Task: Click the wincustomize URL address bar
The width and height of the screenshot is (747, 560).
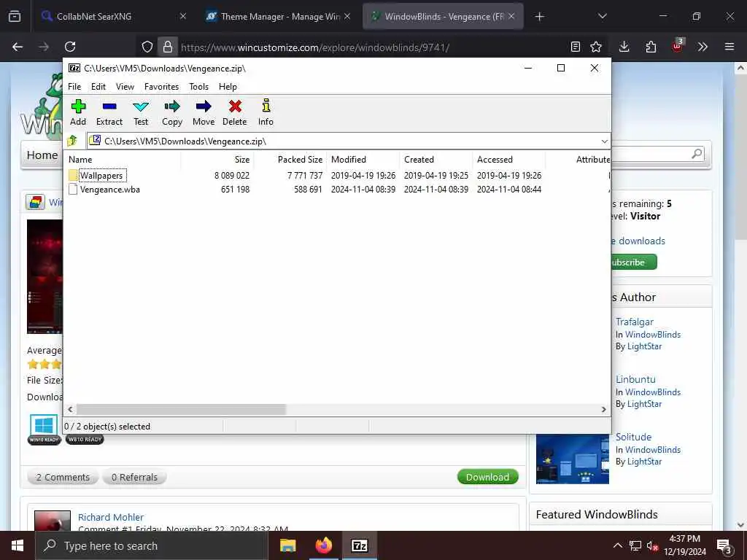Action: [371, 47]
